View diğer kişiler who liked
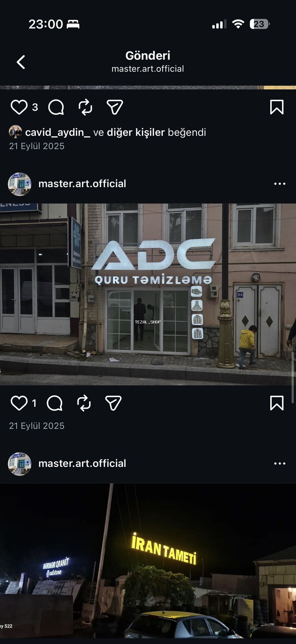The height and width of the screenshot is (644, 296). click(x=136, y=132)
